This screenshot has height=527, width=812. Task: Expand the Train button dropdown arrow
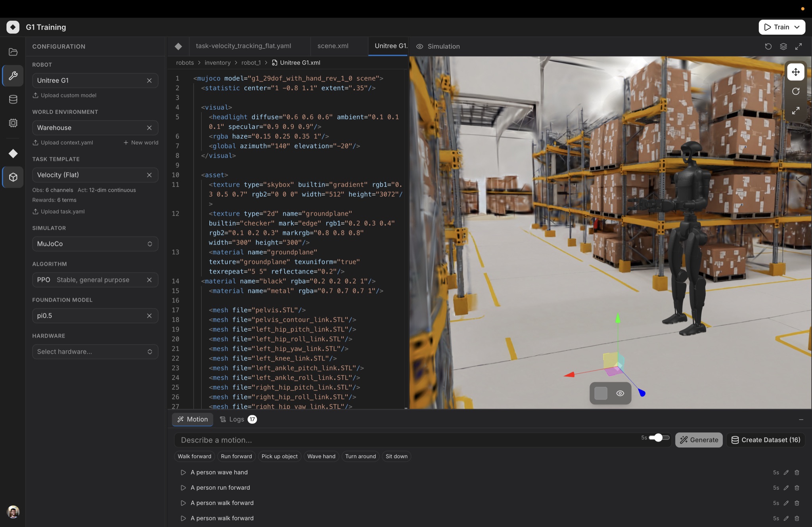click(796, 27)
